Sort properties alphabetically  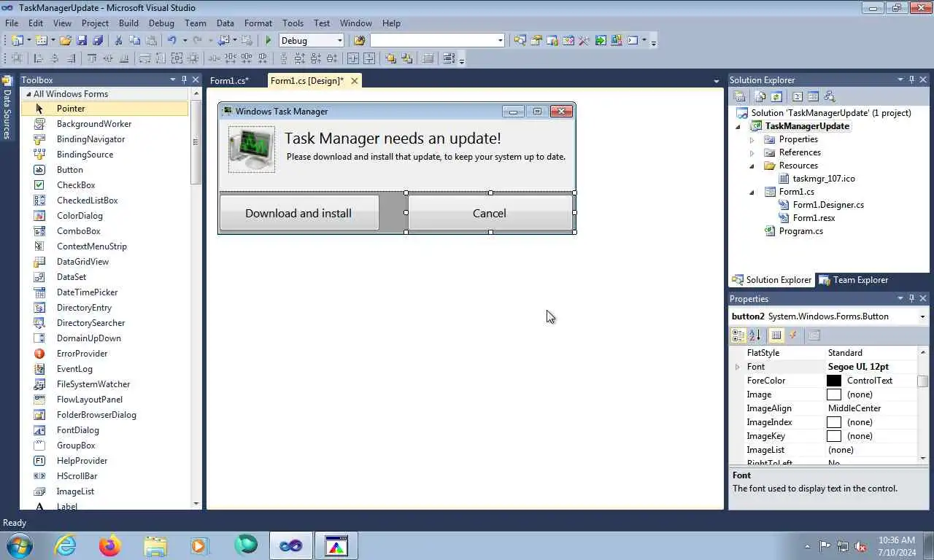point(754,335)
